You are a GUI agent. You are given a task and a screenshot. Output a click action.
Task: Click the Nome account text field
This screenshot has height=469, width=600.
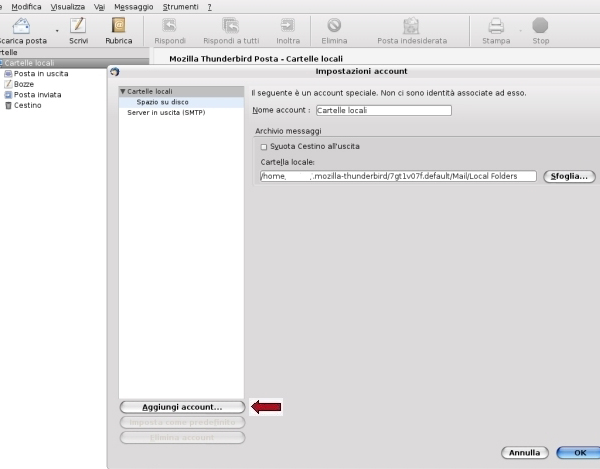coord(384,111)
